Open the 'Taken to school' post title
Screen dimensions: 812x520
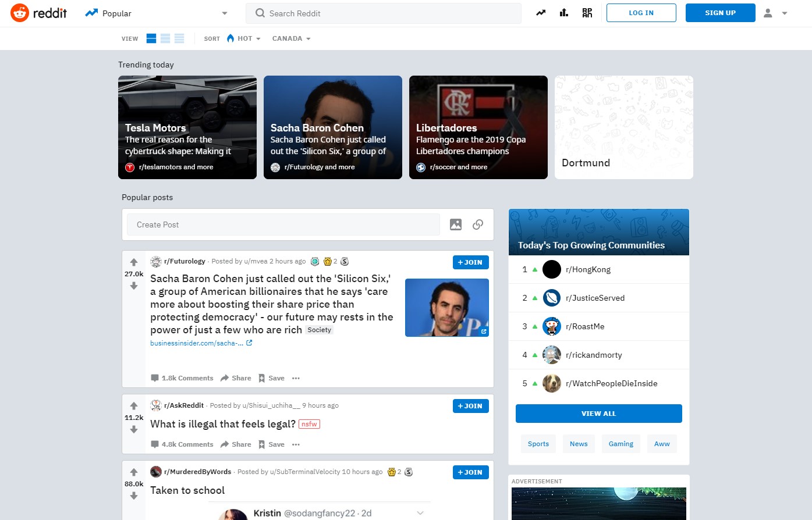tap(187, 490)
